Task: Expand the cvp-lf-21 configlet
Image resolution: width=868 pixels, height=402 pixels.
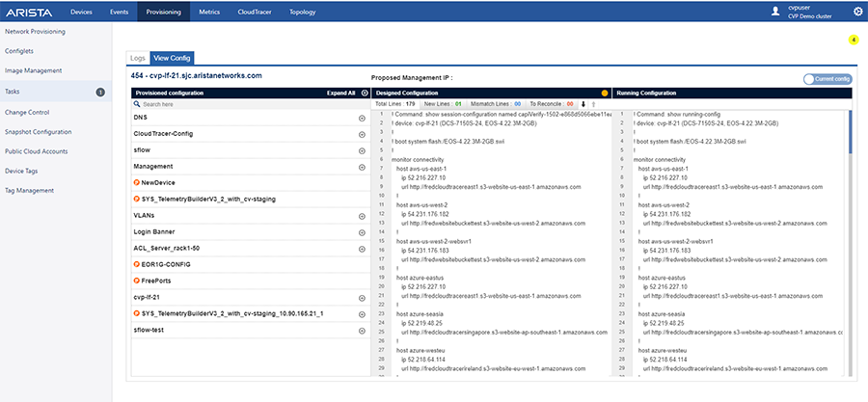Action: [x=362, y=298]
